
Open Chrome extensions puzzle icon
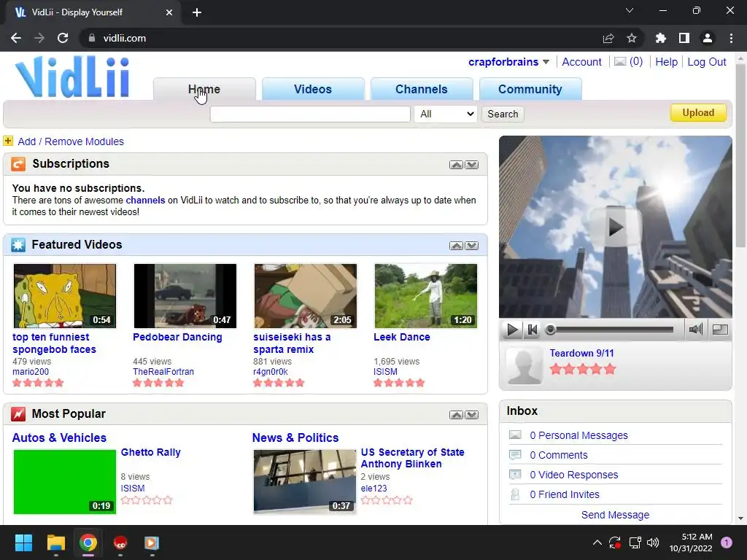click(x=660, y=38)
